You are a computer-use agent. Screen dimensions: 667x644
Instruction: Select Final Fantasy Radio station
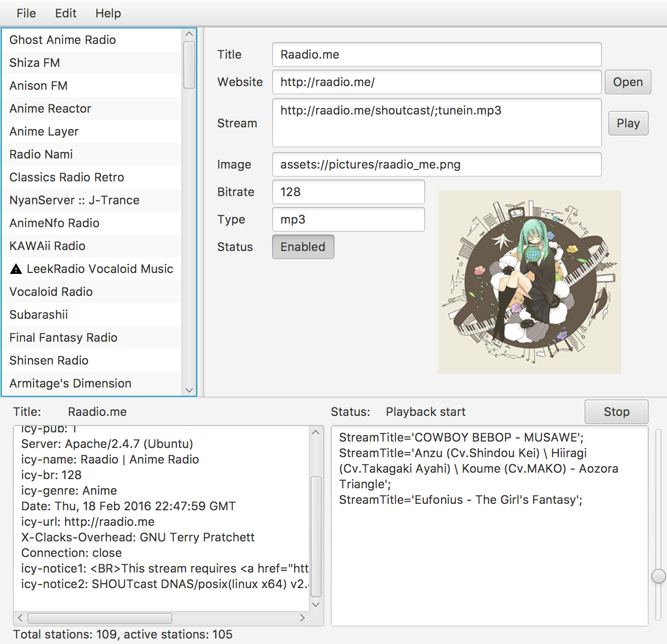tap(92, 338)
